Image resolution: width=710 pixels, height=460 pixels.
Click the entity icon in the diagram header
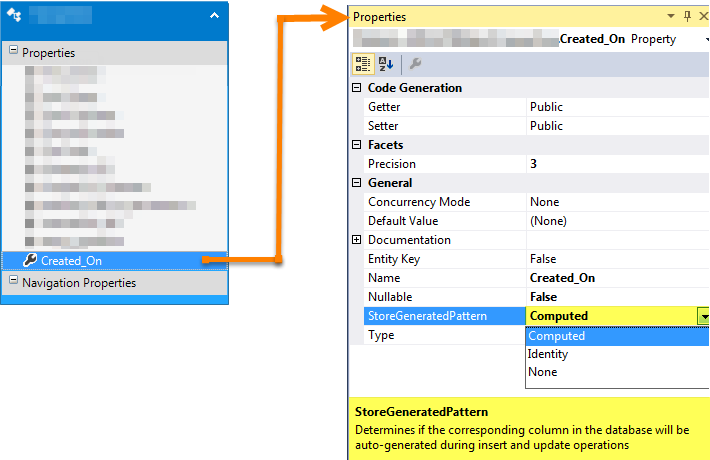17,16
